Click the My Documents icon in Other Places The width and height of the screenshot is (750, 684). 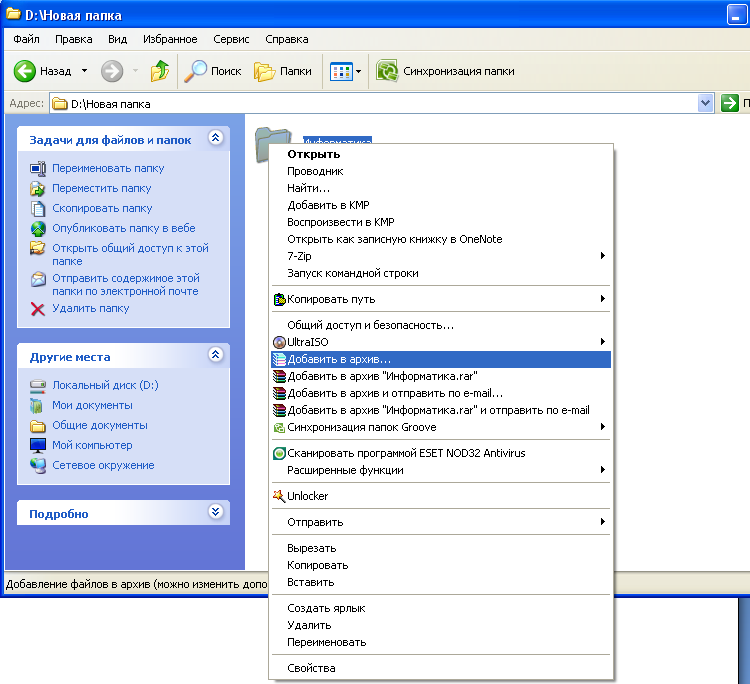pos(37,406)
